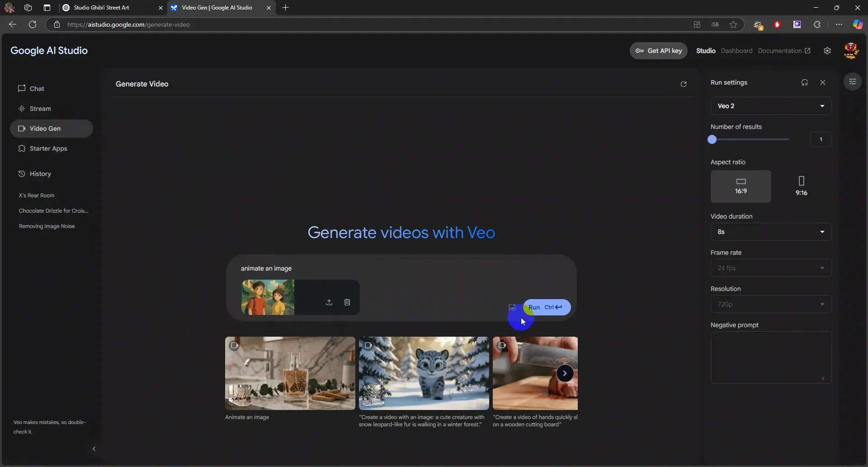Click the read aloud icon in address bar
The height and width of the screenshot is (467, 868).
tap(715, 24)
